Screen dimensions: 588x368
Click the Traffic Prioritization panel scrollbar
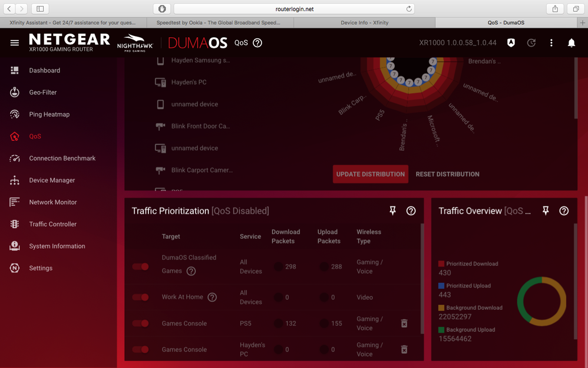(422, 278)
